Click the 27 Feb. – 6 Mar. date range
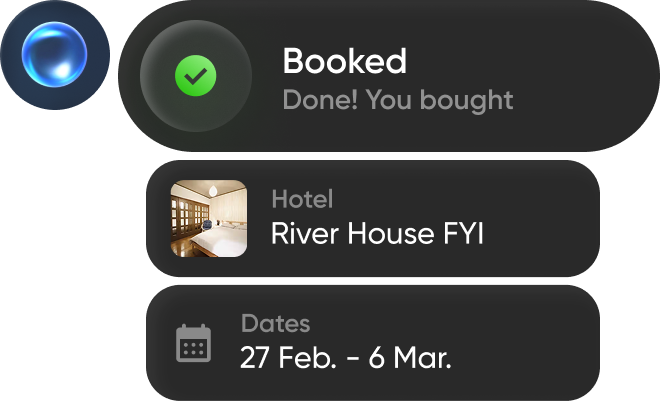Image resolution: width=660 pixels, height=401 pixels. point(345,357)
